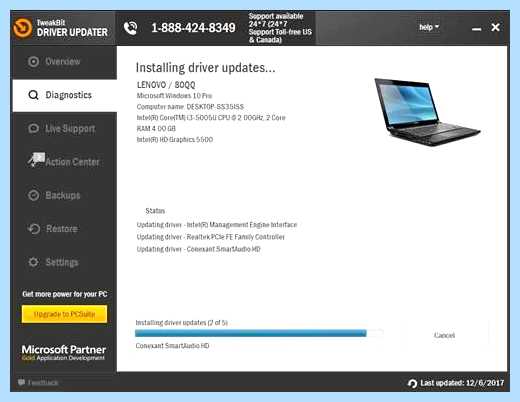Click the Status column header
Image resolution: width=520 pixels, height=402 pixels.
(x=155, y=211)
